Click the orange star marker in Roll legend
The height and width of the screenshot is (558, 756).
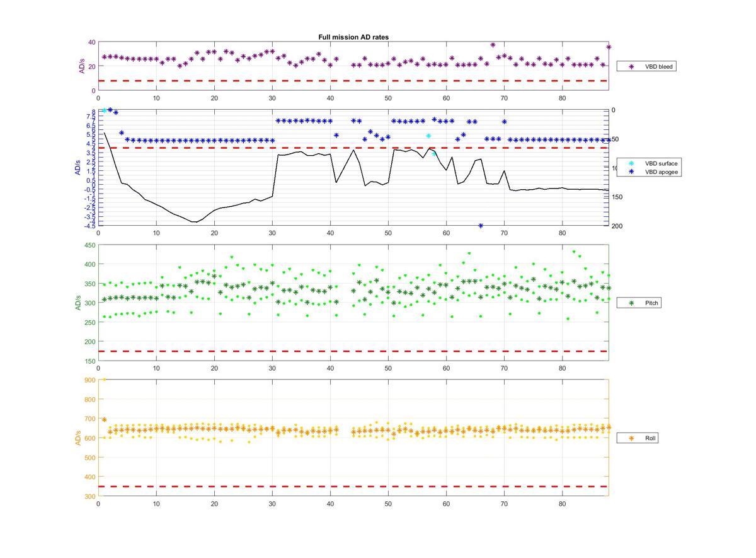631,438
